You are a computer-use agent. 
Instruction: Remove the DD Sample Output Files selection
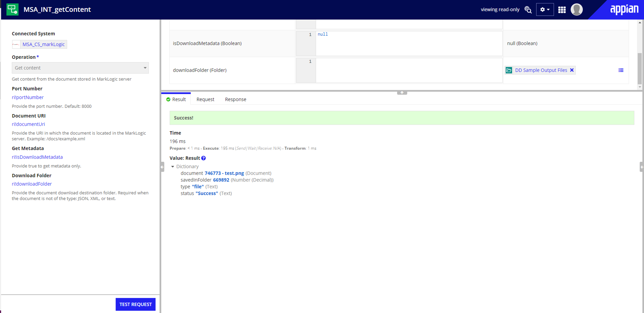tap(572, 70)
